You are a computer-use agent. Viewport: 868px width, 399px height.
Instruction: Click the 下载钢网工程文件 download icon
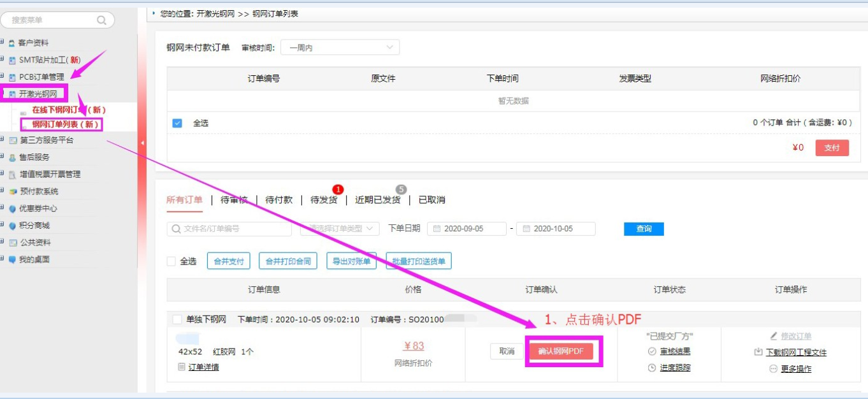[x=758, y=352]
